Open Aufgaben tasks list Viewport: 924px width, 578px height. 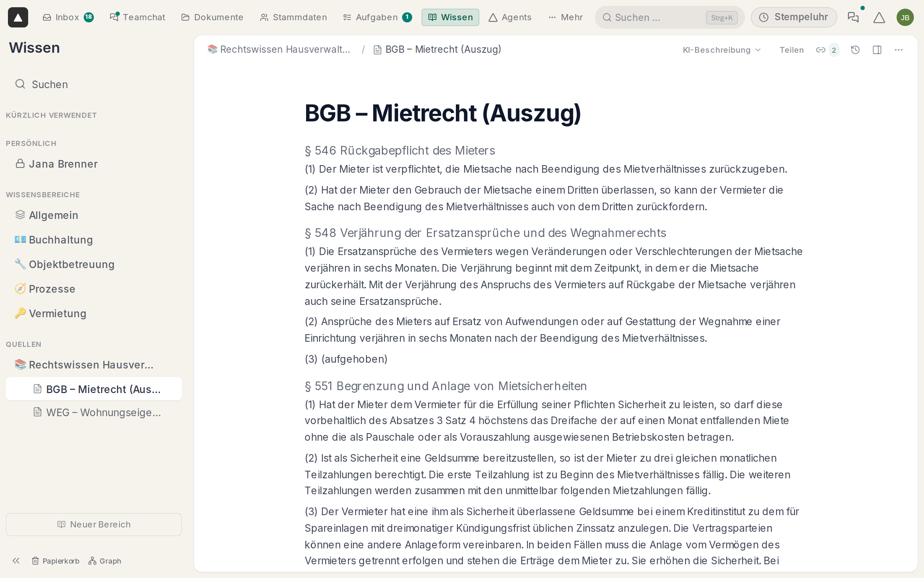pos(377,17)
